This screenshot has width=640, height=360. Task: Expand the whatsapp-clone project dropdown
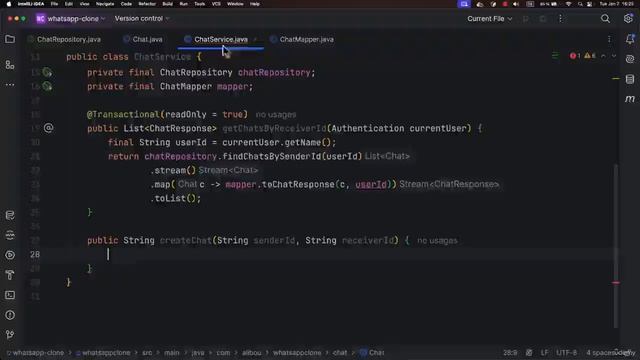click(71, 19)
